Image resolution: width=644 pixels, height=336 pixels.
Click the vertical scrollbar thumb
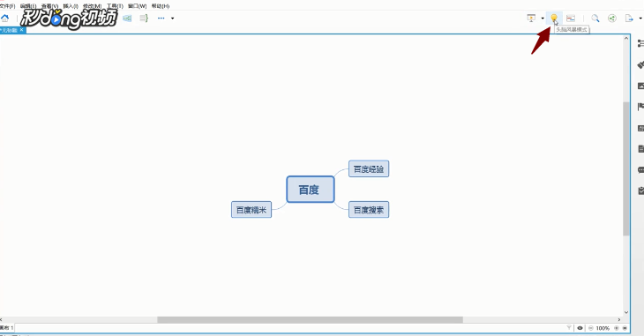626,168
